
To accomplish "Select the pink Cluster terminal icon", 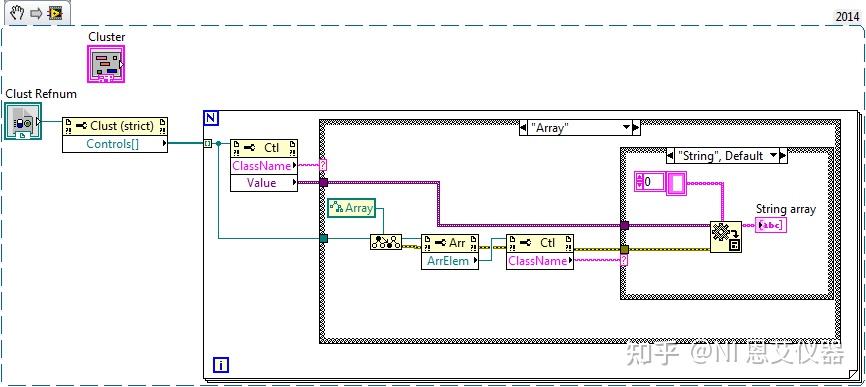I will pyautogui.click(x=106, y=64).
